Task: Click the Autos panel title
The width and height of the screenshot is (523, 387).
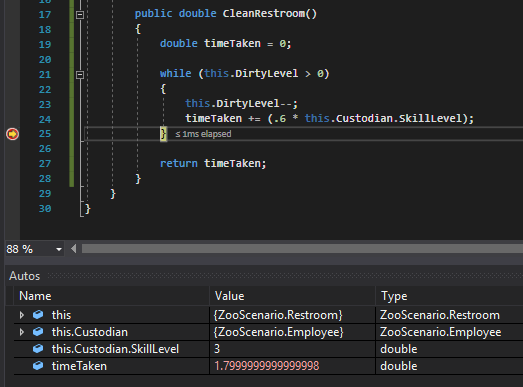Action: 25,276
